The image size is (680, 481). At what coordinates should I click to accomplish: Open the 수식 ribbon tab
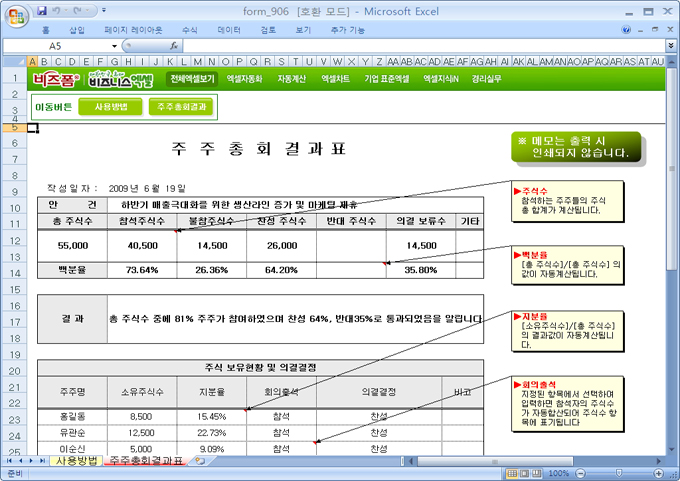[190, 31]
